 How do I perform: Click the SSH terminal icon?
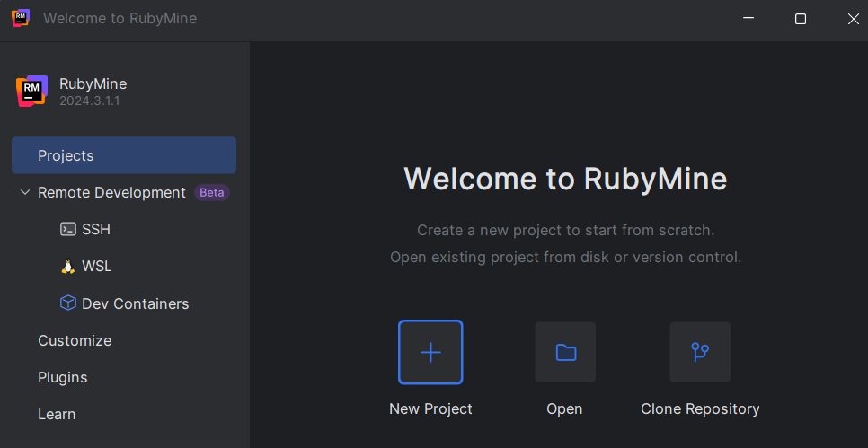68,229
